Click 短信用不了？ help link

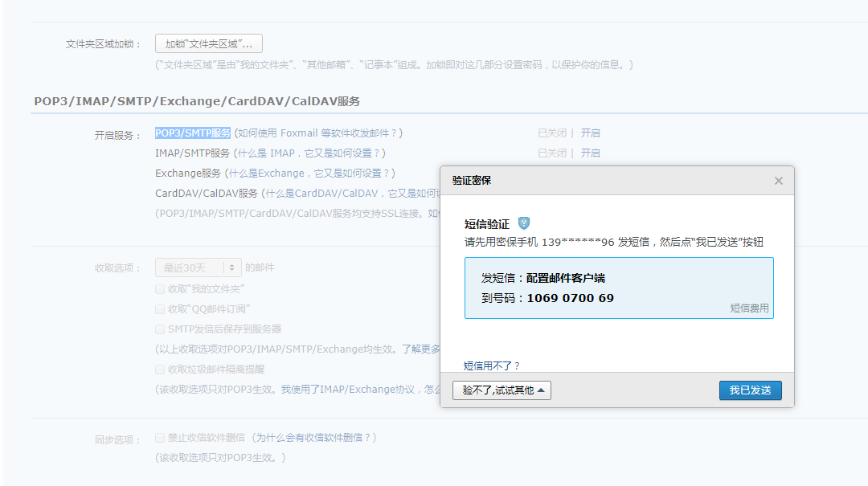pyautogui.click(x=492, y=366)
